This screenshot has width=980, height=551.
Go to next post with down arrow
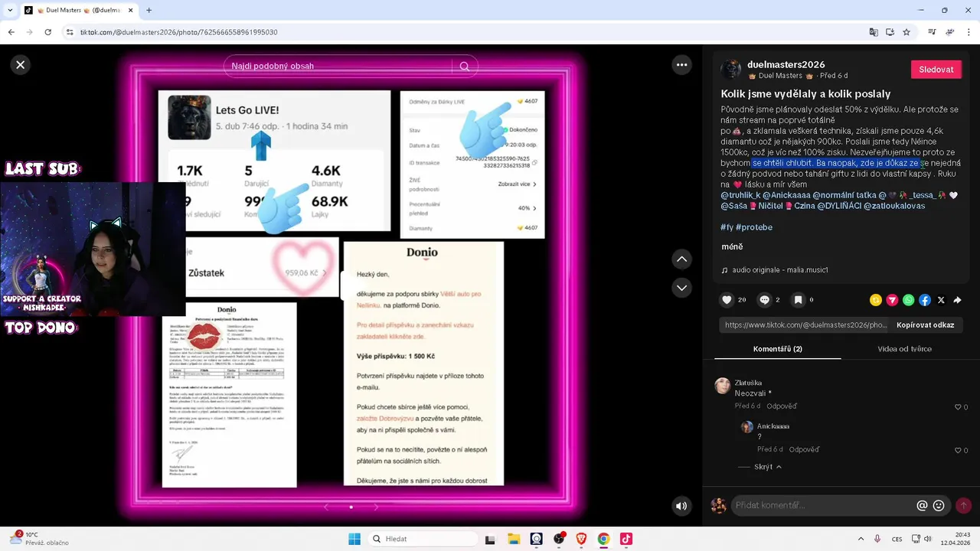click(x=681, y=288)
